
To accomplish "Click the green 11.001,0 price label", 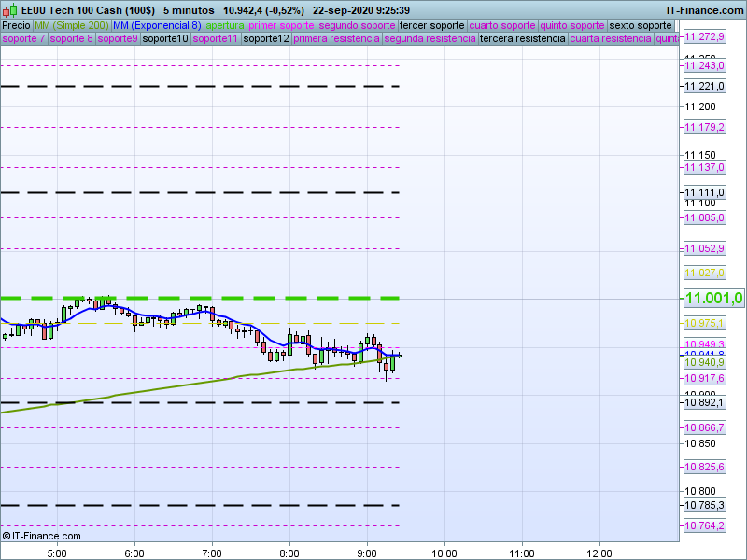I will 713,298.
